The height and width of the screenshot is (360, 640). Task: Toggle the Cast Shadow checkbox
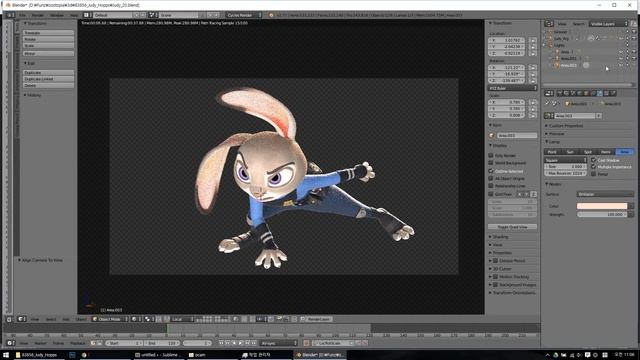pos(593,160)
